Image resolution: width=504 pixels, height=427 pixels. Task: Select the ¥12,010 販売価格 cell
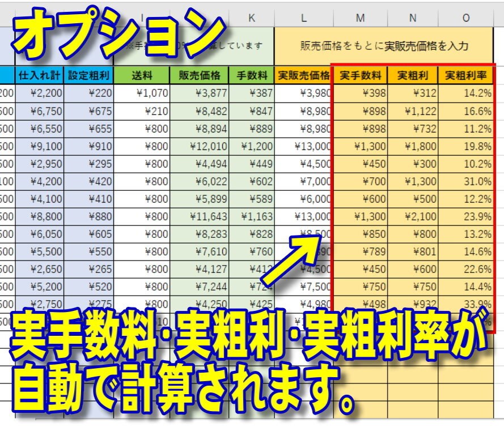point(200,147)
